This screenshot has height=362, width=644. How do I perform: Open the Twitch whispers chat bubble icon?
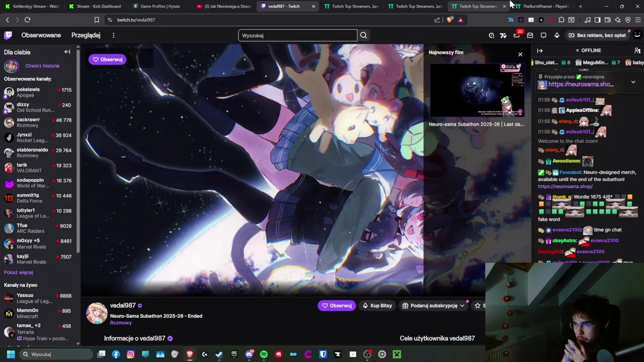click(x=543, y=35)
